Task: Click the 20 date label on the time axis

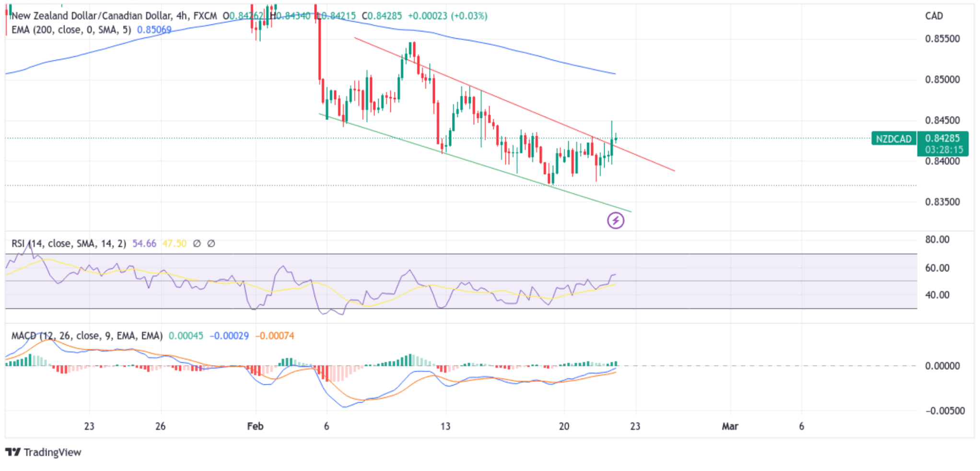Action: pos(564,426)
